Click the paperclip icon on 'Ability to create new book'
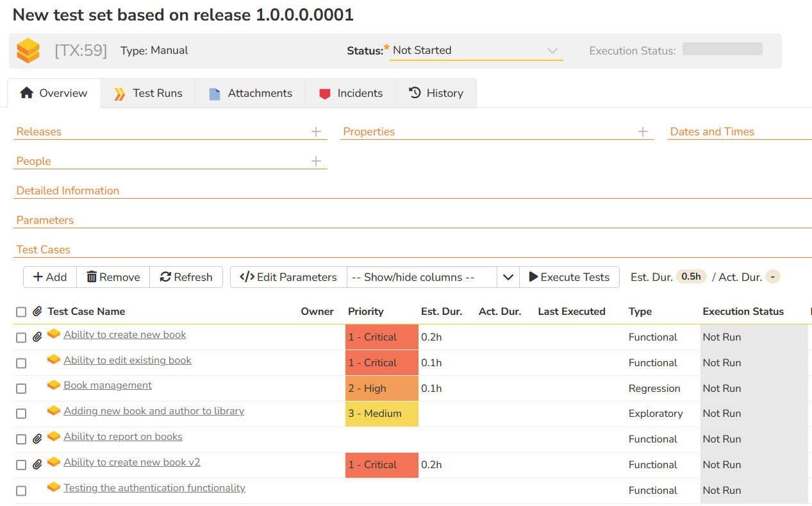Viewport: 812px width, 506px height. tap(37, 337)
